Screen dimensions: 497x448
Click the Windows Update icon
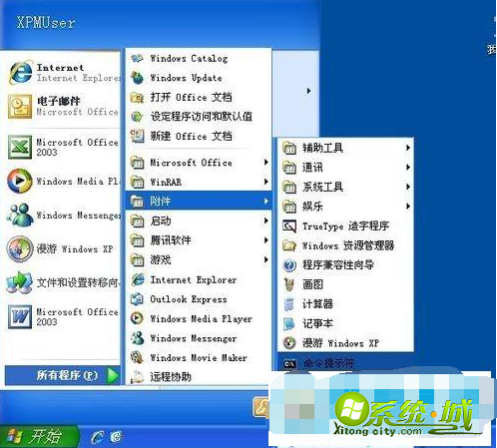tap(137, 78)
